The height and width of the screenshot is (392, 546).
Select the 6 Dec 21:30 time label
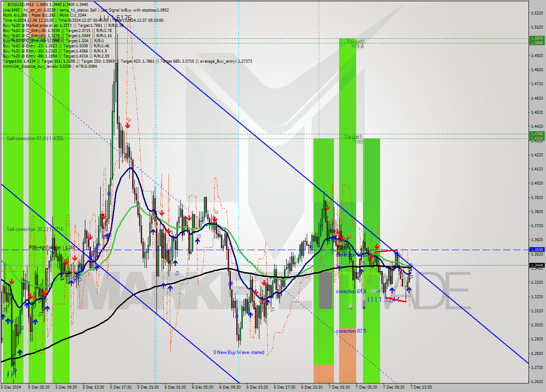click(312, 387)
